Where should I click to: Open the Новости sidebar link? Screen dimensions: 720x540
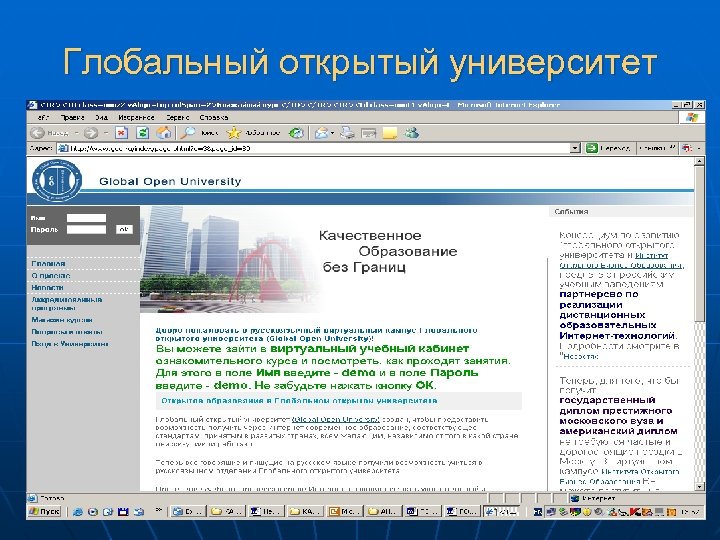pyautogui.click(x=47, y=287)
